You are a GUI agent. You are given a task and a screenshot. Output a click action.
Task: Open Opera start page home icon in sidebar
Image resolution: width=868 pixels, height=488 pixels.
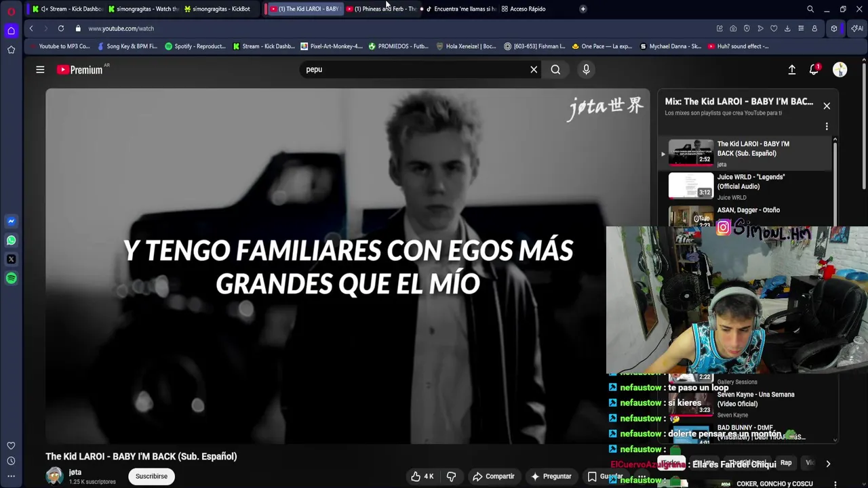(x=11, y=30)
